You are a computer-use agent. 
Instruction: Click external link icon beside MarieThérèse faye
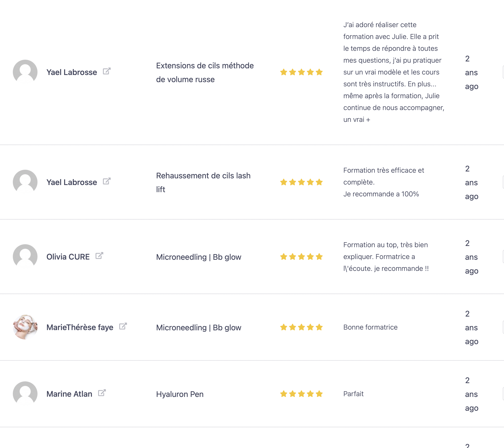pyautogui.click(x=123, y=326)
